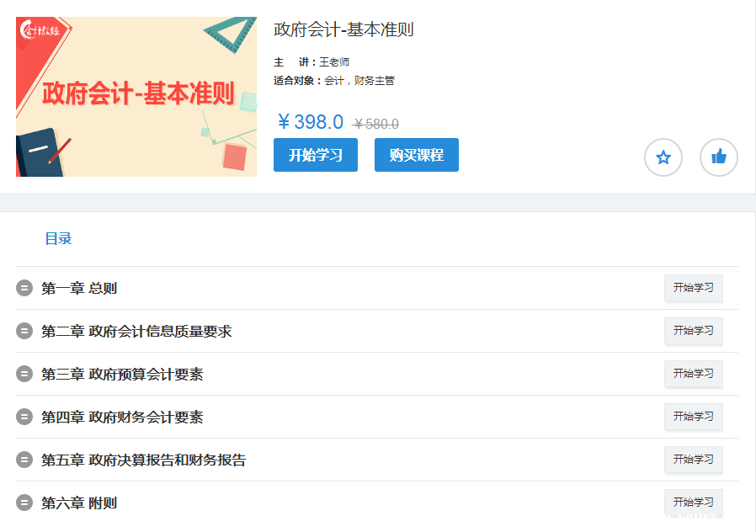Click 开始学习 for 第五章 政府决算报告和财务报告

693,460
